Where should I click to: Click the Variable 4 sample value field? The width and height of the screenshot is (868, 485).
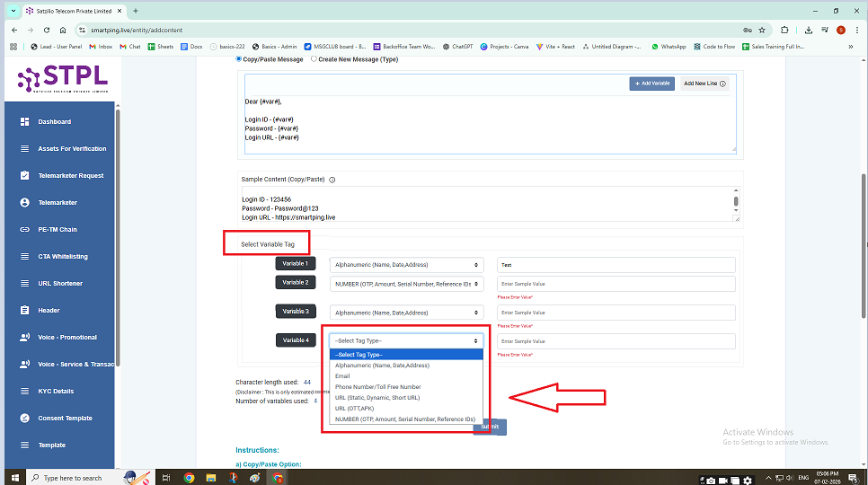pos(616,341)
